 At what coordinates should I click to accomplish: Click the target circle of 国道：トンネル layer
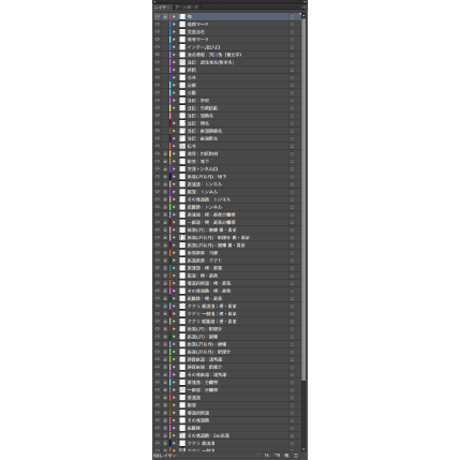point(292,192)
